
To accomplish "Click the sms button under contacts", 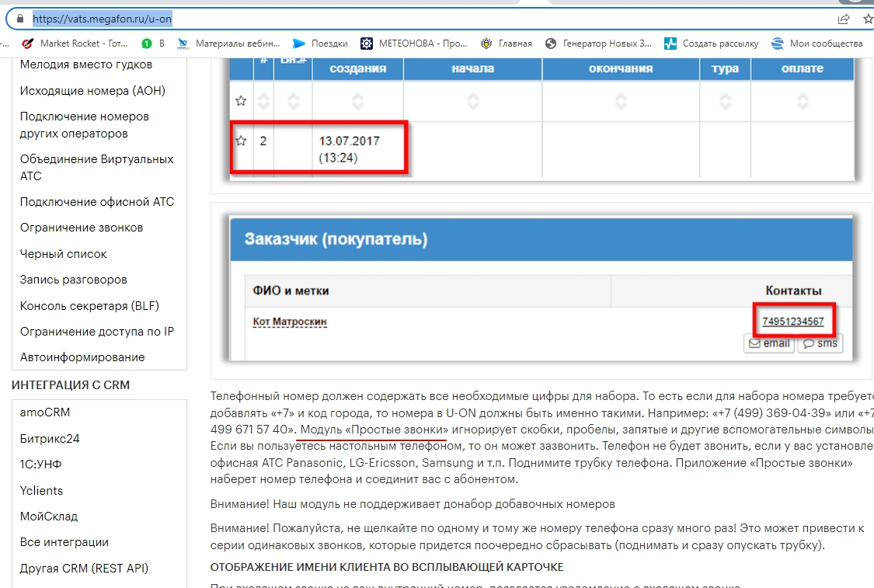I will pyautogui.click(x=820, y=343).
